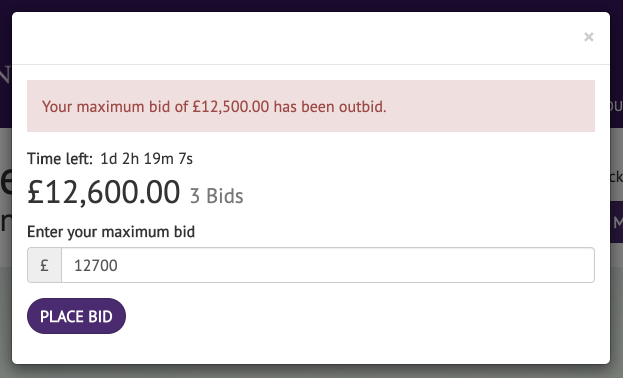Click the £ currency prefix box
The image size is (623, 378).
tap(44, 265)
